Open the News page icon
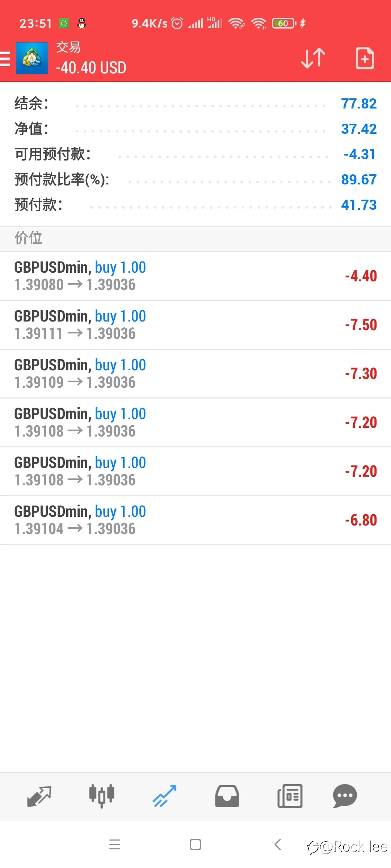391x868 pixels. tap(290, 796)
